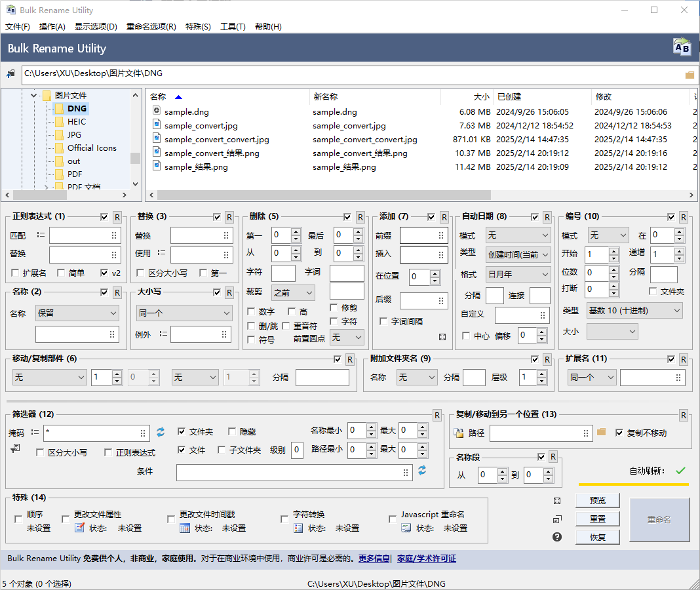Click the help question-mark icon near 恢复 button
Image resolution: width=700 pixels, height=590 pixels.
pos(557,536)
